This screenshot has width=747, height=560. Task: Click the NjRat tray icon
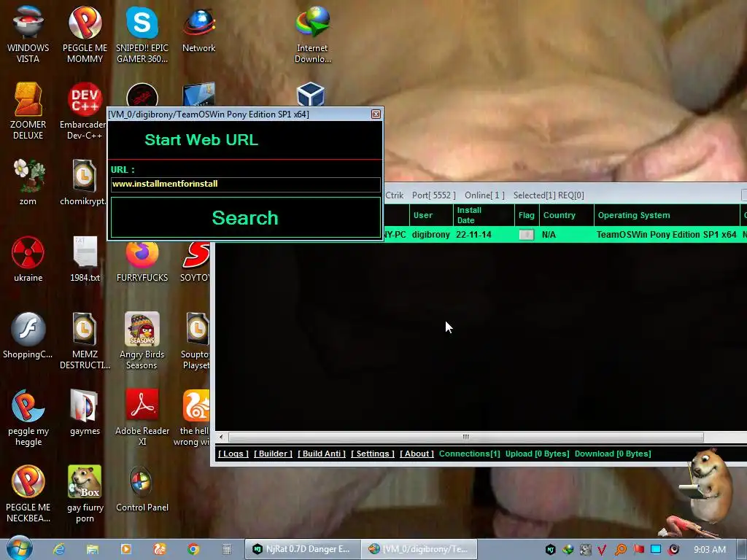(550, 550)
